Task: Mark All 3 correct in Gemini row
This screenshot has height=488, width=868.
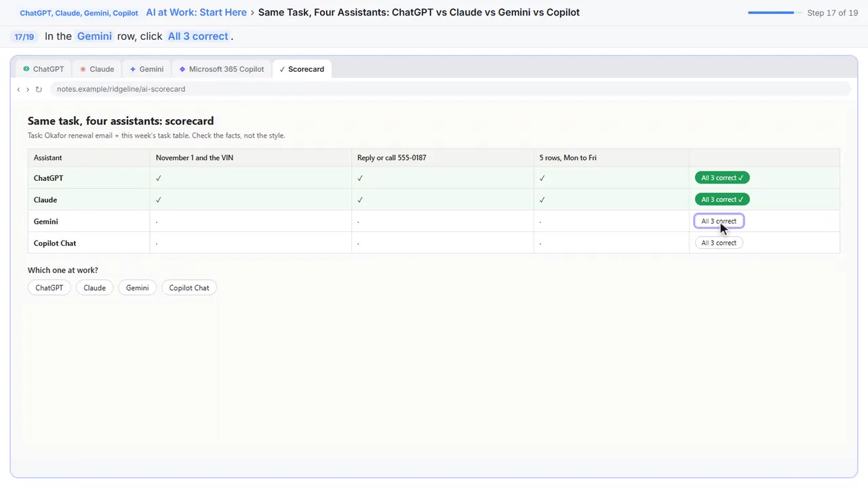Action: pyautogui.click(x=719, y=222)
